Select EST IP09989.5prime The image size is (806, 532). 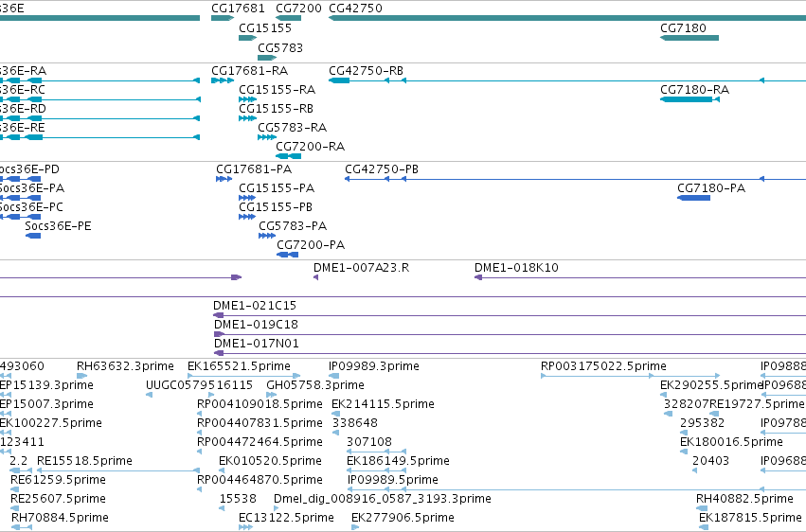[x=576, y=489]
